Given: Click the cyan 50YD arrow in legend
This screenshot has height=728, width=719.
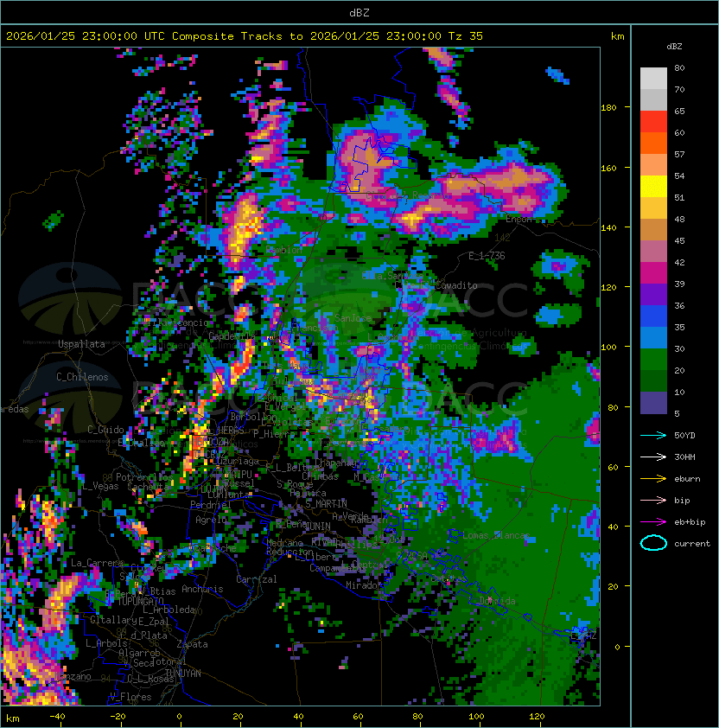Looking at the screenshot, I should [653, 436].
